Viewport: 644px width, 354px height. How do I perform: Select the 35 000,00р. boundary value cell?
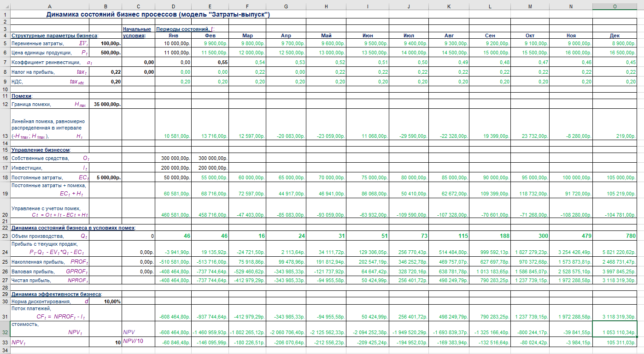[105, 104]
